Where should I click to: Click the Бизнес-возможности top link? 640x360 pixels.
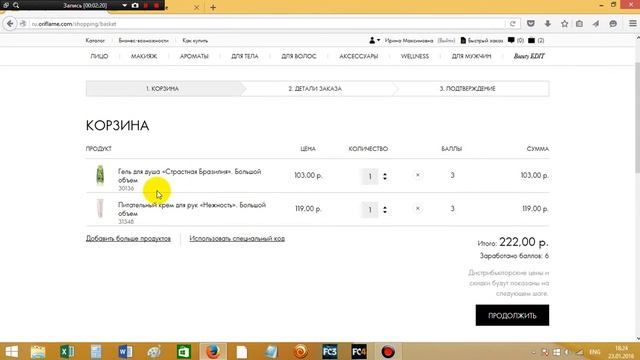(x=143, y=40)
